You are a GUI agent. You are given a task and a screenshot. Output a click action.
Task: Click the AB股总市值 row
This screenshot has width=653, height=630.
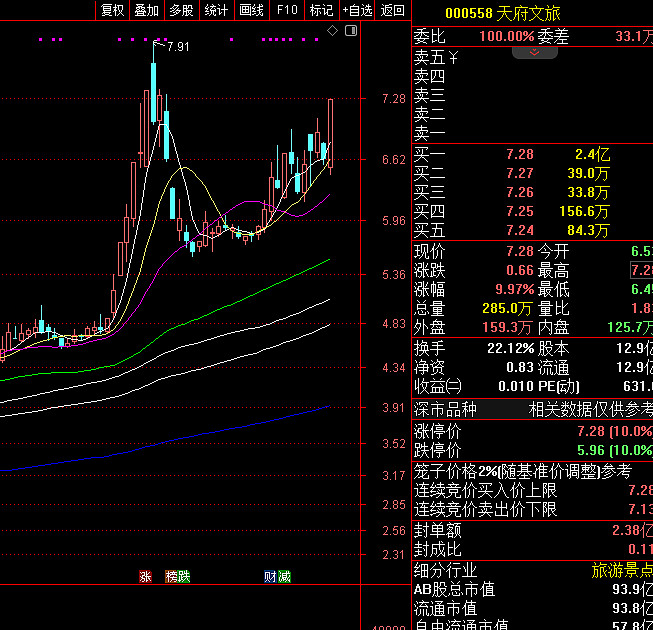tap(533, 589)
